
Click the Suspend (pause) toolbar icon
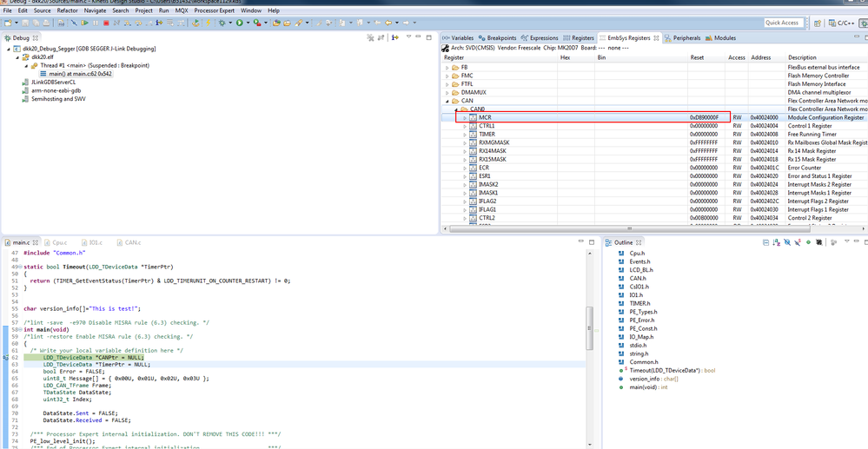click(96, 23)
